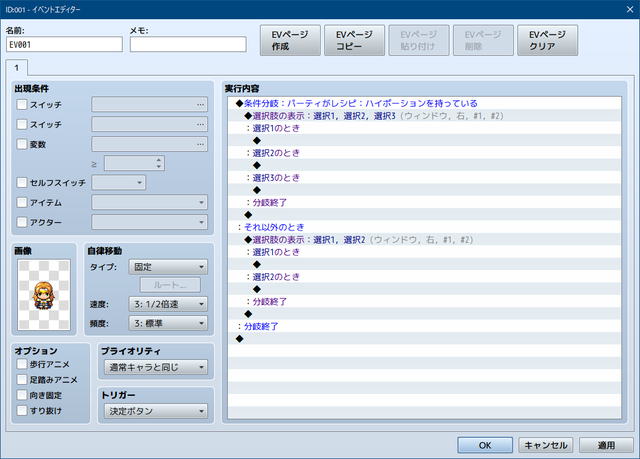The width and height of the screenshot is (640, 459).
Task: Click the キャンセル button
Action: click(x=546, y=445)
